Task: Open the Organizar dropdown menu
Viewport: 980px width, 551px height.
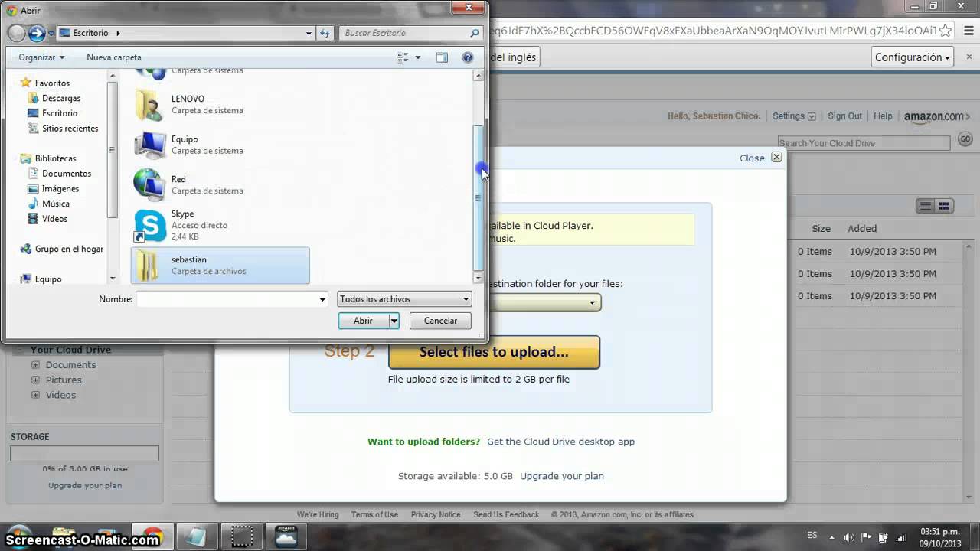Action: [42, 57]
